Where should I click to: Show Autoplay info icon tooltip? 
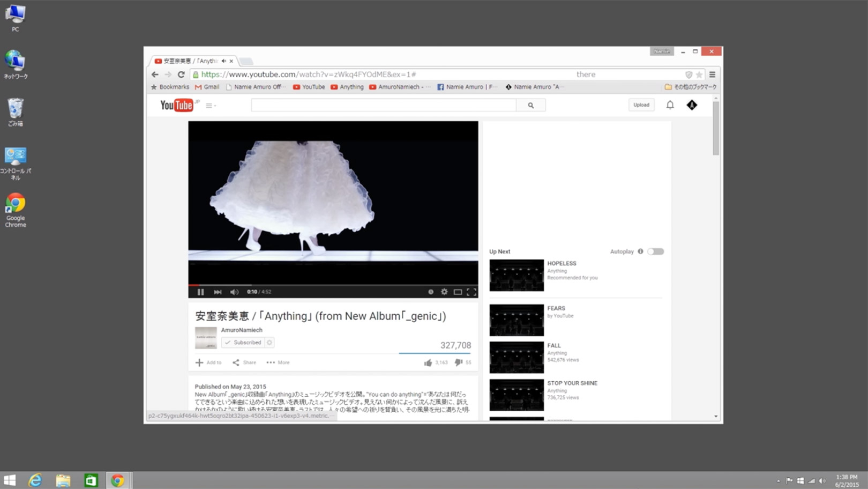640,251
